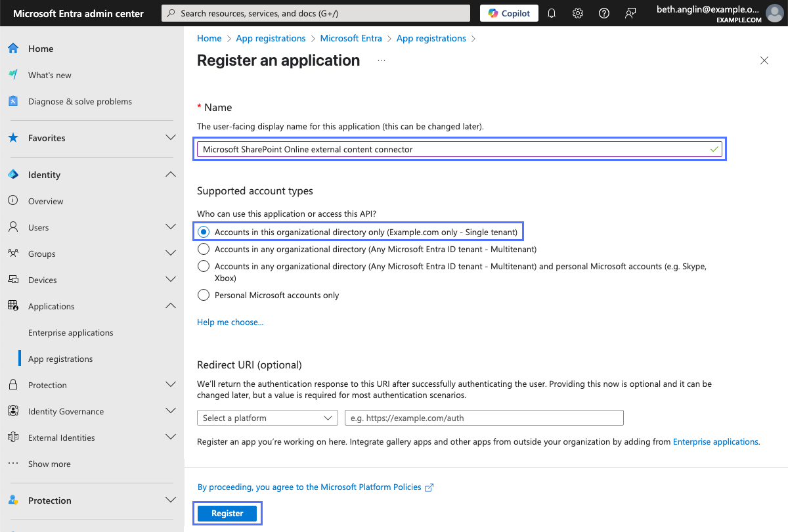This screenshot has height=532, width=788.
Task: Click the Redirect URI input field
Action: click(484, 418)
